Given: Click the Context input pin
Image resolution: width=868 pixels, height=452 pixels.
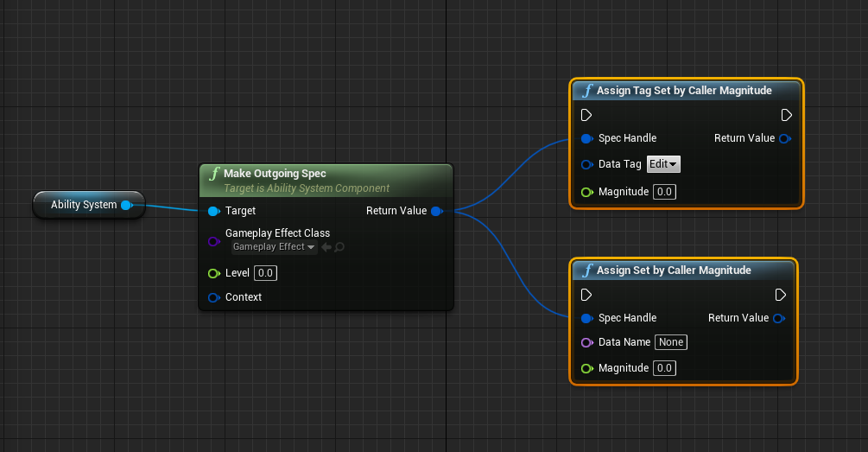Looking at the screenshot, I should click(x=213, y=297).
